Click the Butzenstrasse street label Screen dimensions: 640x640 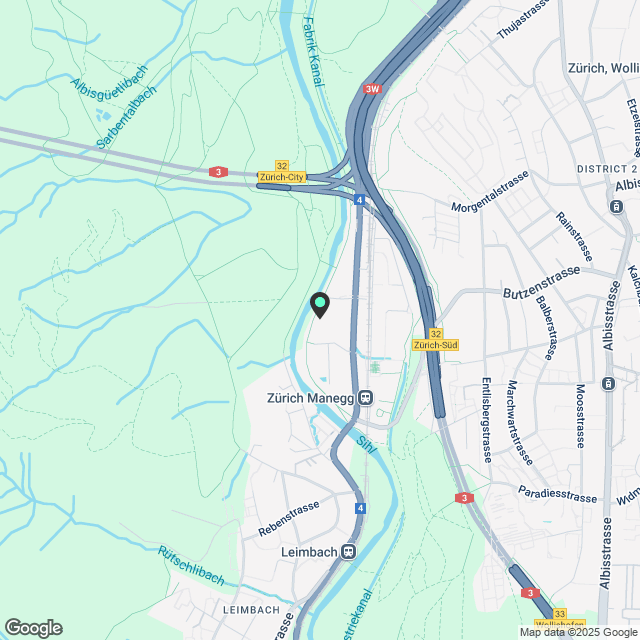541,282
